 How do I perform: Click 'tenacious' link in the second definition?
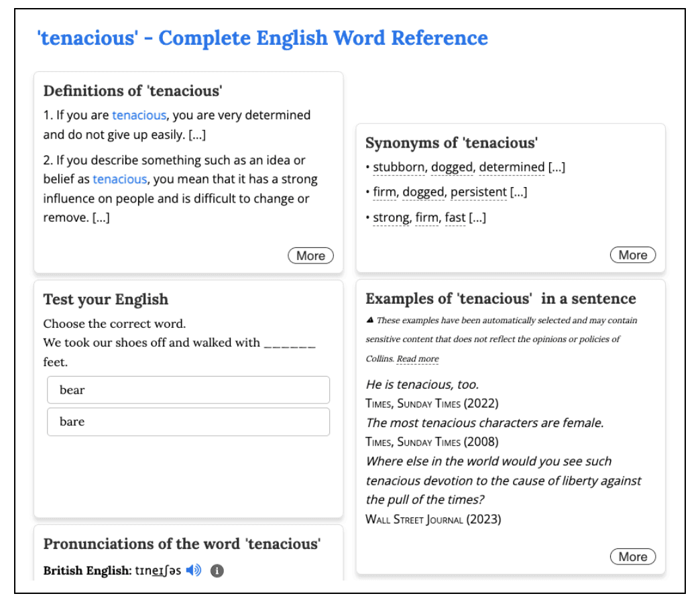[119, 179]
